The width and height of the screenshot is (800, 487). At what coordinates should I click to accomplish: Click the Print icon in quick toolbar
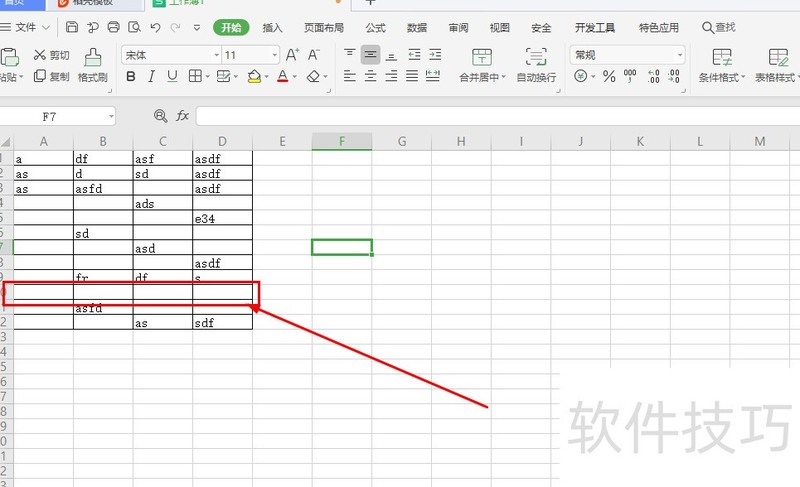click(x=113, y=28)
